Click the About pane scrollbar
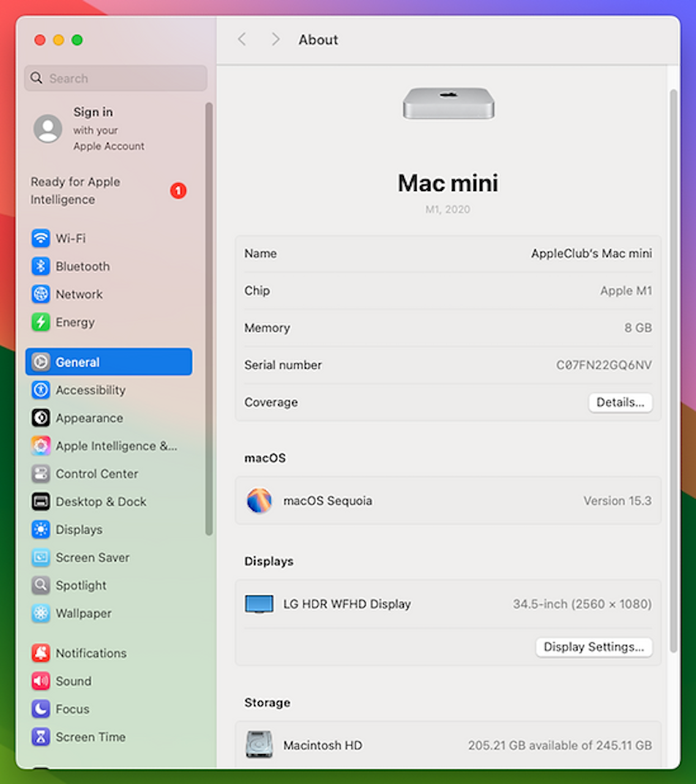 coord(673,371)
